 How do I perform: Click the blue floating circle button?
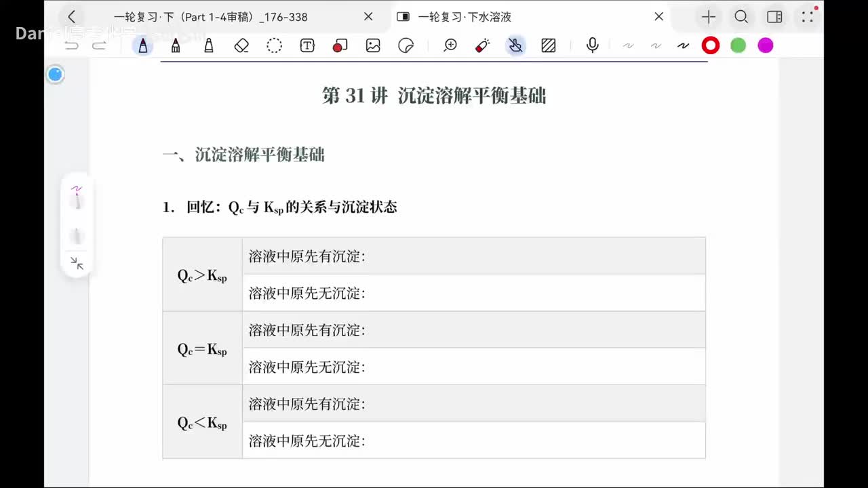[56, 75]
